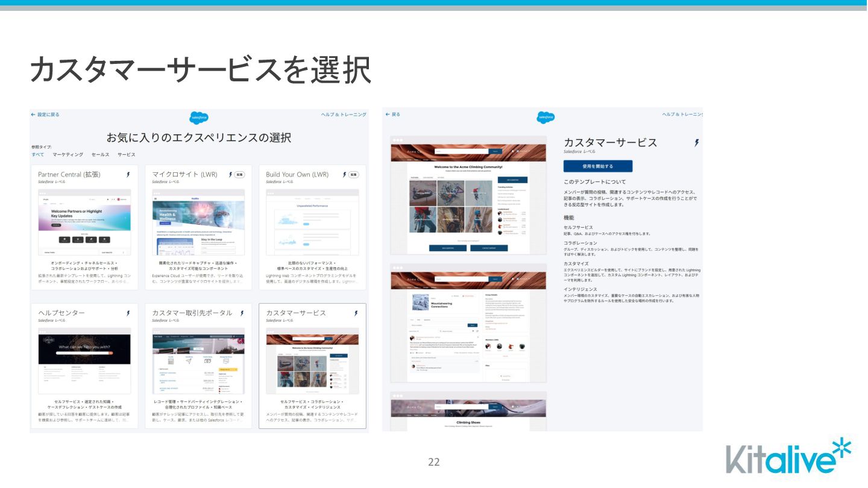Click the Salesforce cloud logo in right panel
Screen dimensions: 868x488
[x=546, y=117]
